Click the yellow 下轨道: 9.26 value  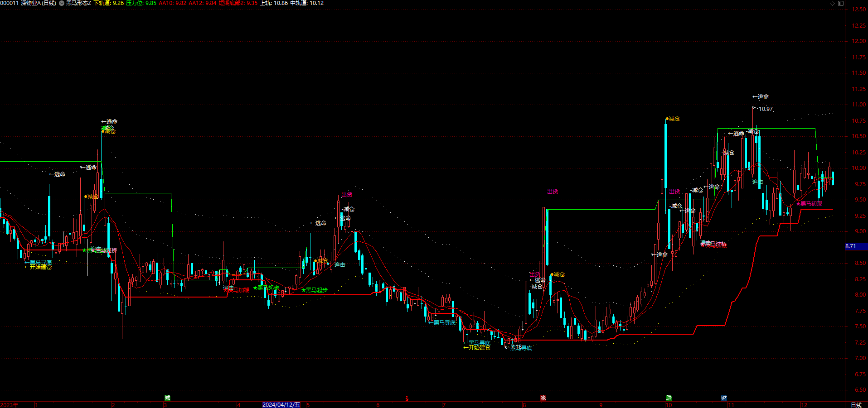pyautogui.click(x=108, y=3)
